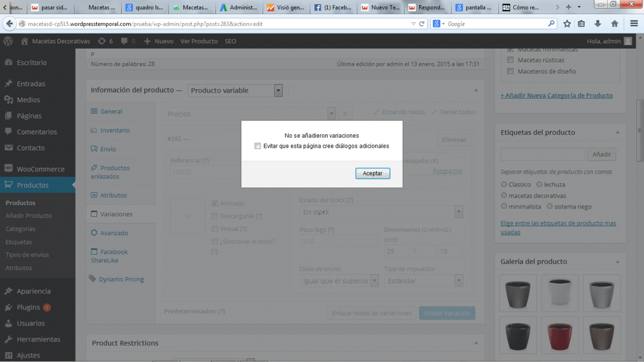Collapse the Galería del producto panel
This screenshot has width=644, height=362.
tap(617, 262)
